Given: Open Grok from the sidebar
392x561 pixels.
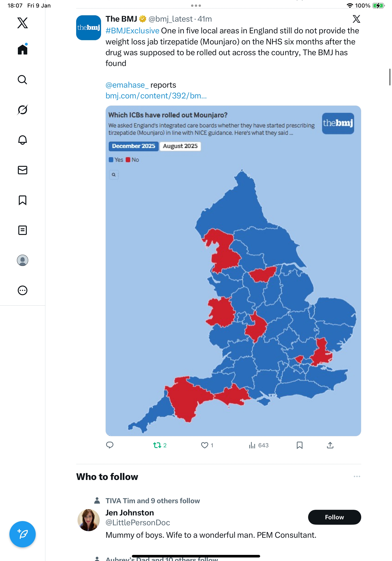Looking at the screenshot, I should point(23,110).
